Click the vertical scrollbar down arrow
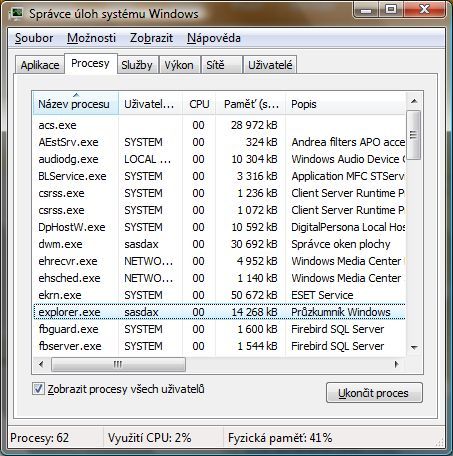The width and height of the screenshot is (453, 456). pos(414,347)
